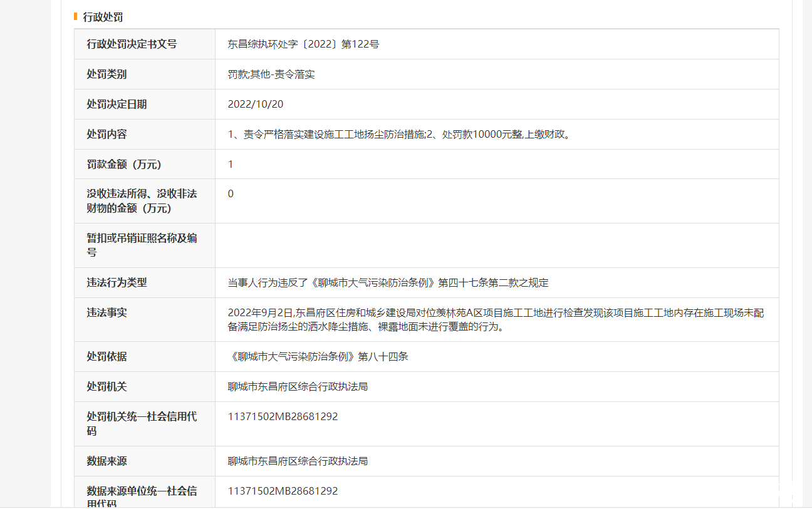Screen dimensions: 812x509
Task: Select the 处罚决定日期 label
Action: coord(117,105)
